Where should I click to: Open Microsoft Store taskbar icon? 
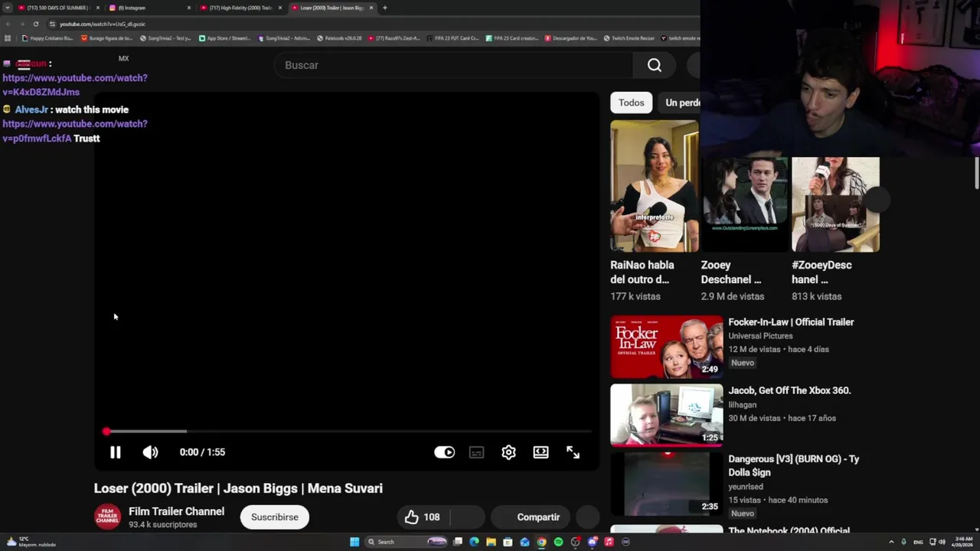tap(508, 542)
